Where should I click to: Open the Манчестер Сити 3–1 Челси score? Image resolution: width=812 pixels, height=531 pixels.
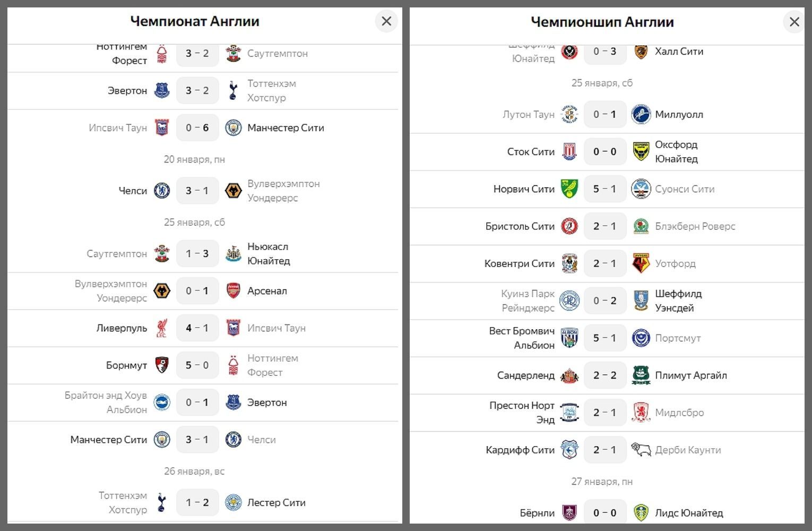197,440
